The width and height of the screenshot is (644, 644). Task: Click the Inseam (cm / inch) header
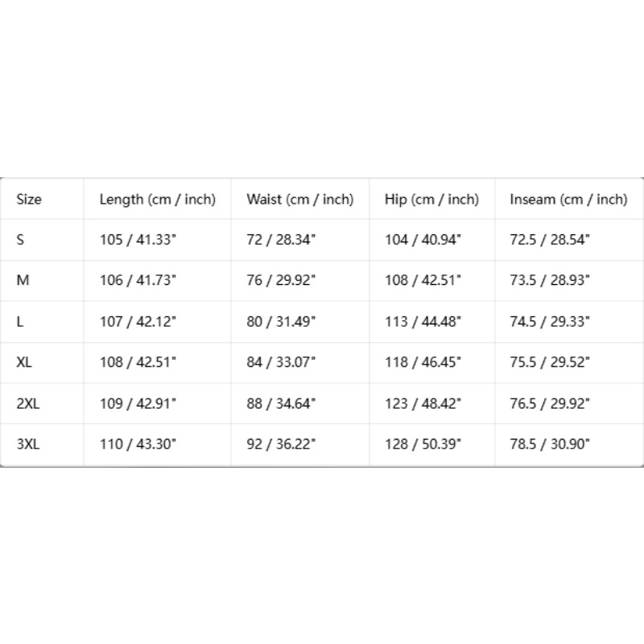point(568,199)
